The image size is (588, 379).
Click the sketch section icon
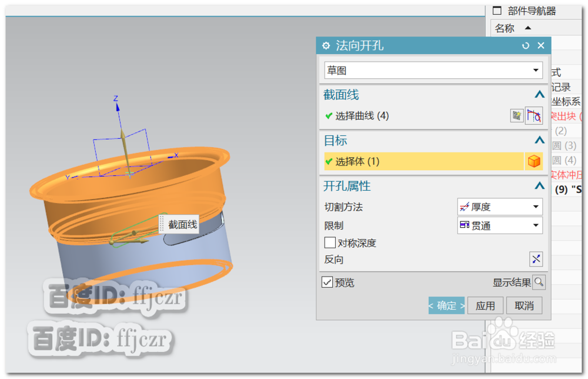(x=516, y=115)
